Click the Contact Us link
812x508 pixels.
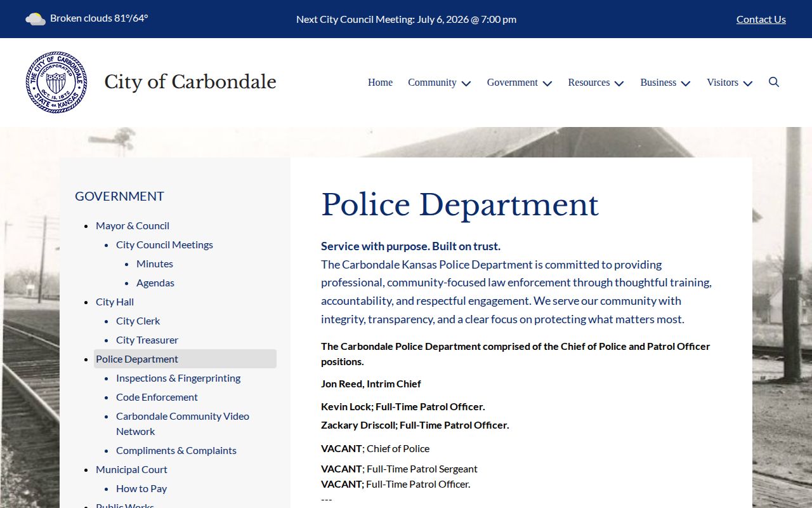[761, 19]
